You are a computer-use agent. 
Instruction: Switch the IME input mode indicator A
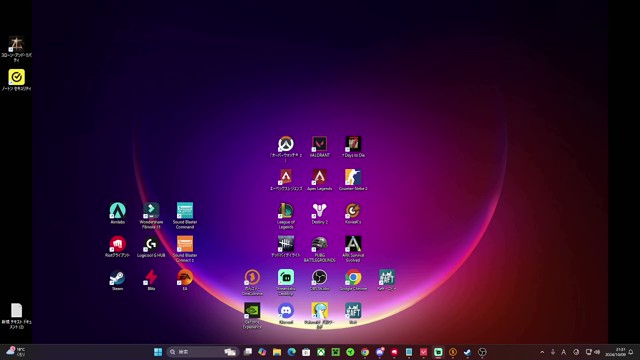click(564, 352)
